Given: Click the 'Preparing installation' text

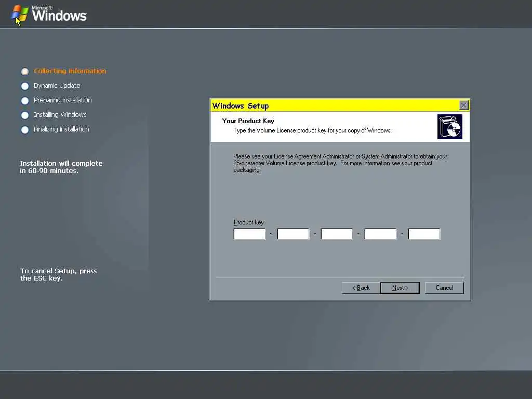Looking at the screenshot, I should [63, 100].
